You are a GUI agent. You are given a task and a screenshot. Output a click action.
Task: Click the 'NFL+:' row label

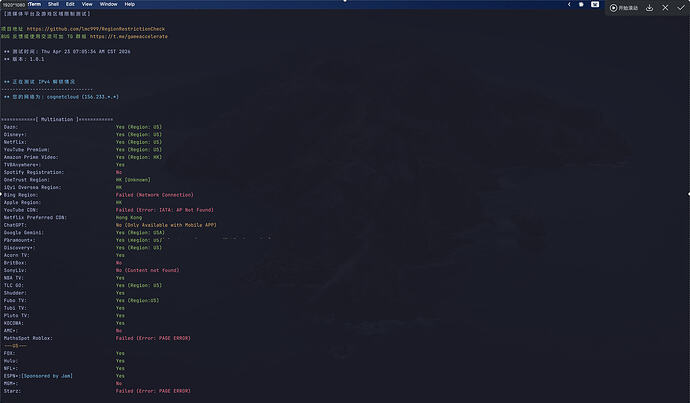(11, 368)
